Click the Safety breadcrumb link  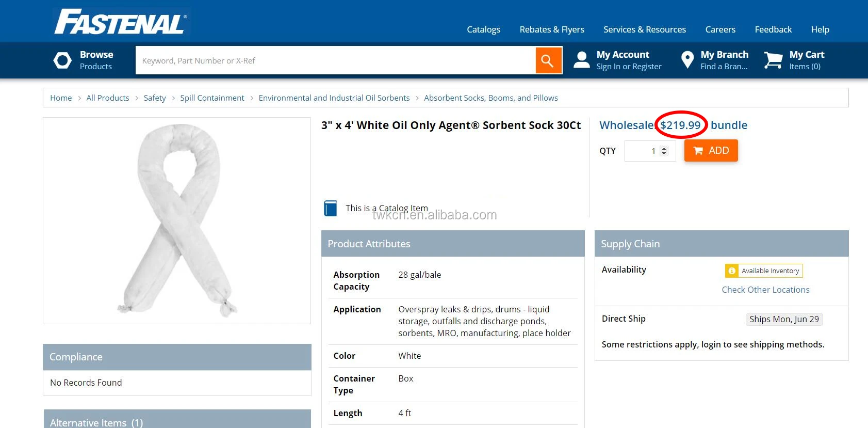pos(155,98)
